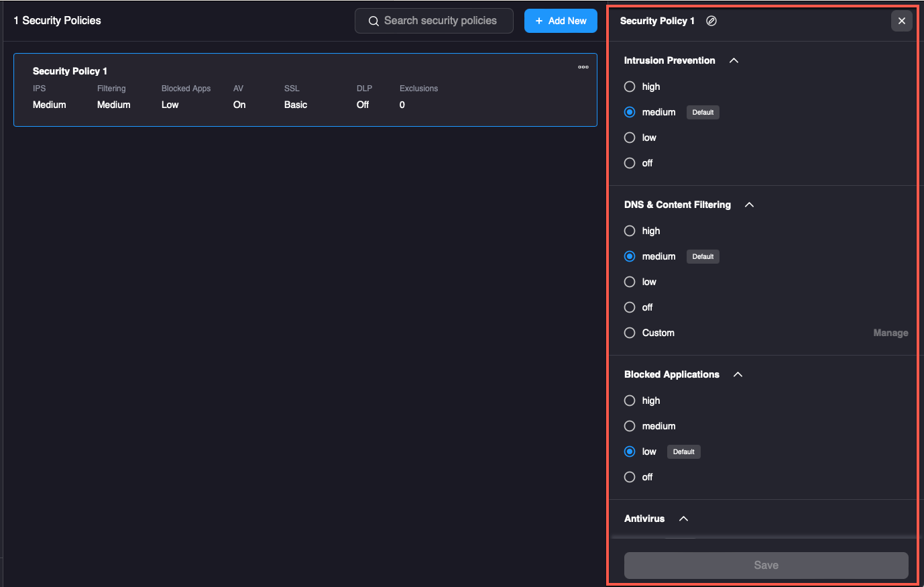The image size is (924, 587).
Task: Select high for Blocked Applications
Action: click(x=630, y=401)
